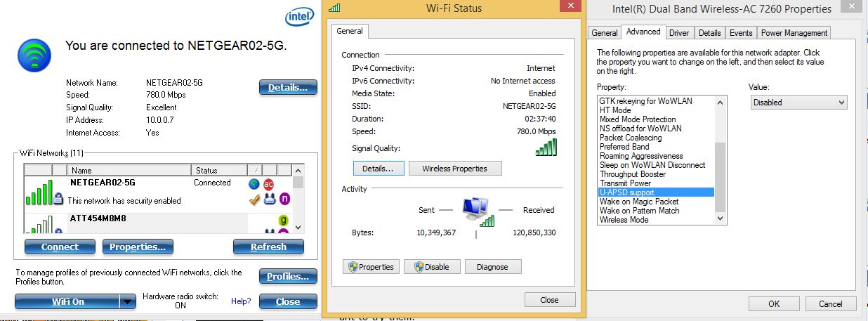868x321 pixels.
Task: Select Wake on Magic Packet property
Action: 639,202
